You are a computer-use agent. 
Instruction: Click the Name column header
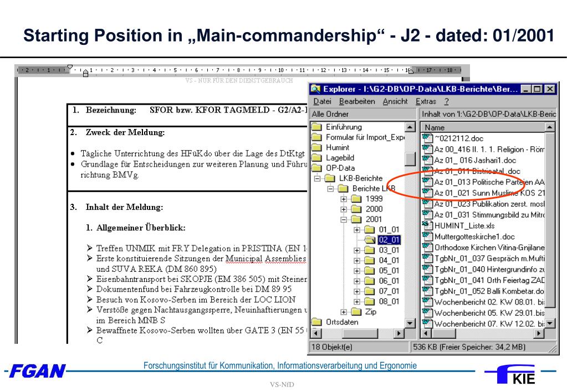[482, 127]
